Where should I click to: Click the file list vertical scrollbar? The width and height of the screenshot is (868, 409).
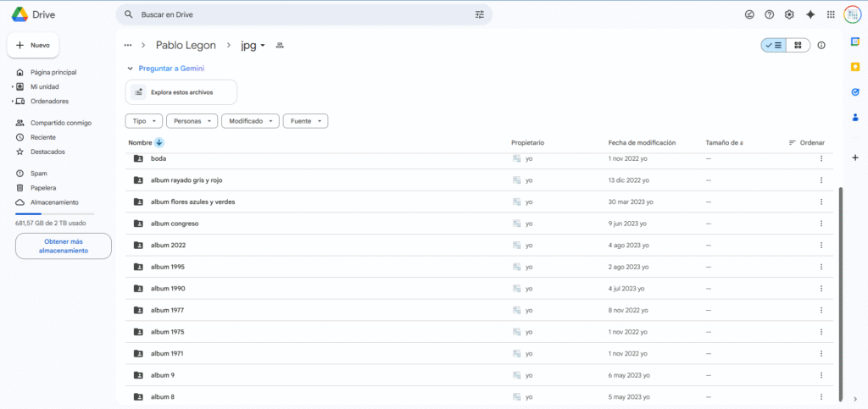coord(842,293)
